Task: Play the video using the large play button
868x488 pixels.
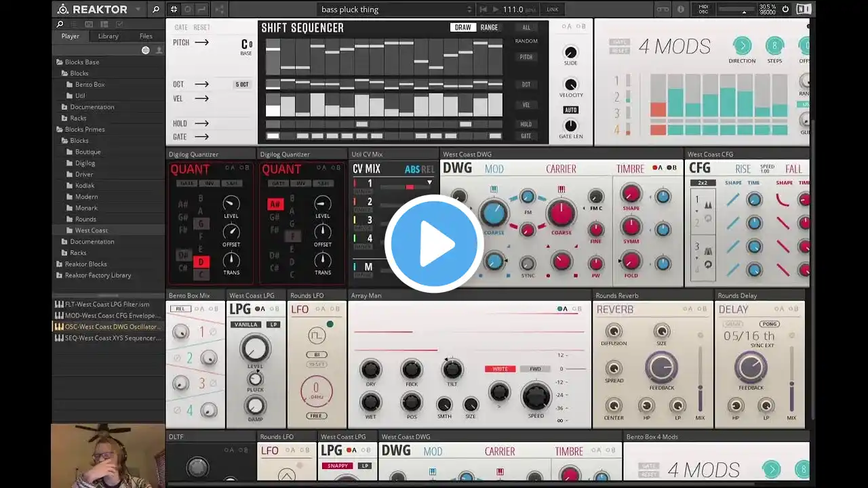Action: click(434, 244)
